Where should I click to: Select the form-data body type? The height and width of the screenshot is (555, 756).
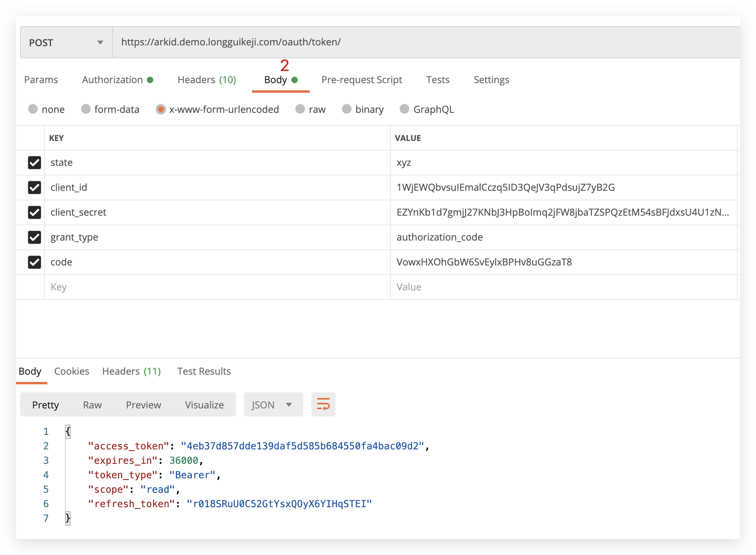[86, 109]
